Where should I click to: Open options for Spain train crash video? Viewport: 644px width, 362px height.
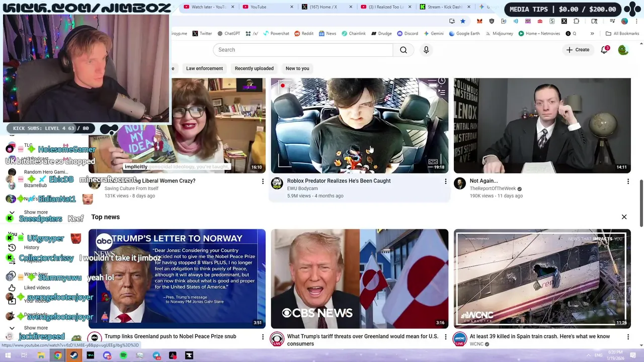coord(628,337)
